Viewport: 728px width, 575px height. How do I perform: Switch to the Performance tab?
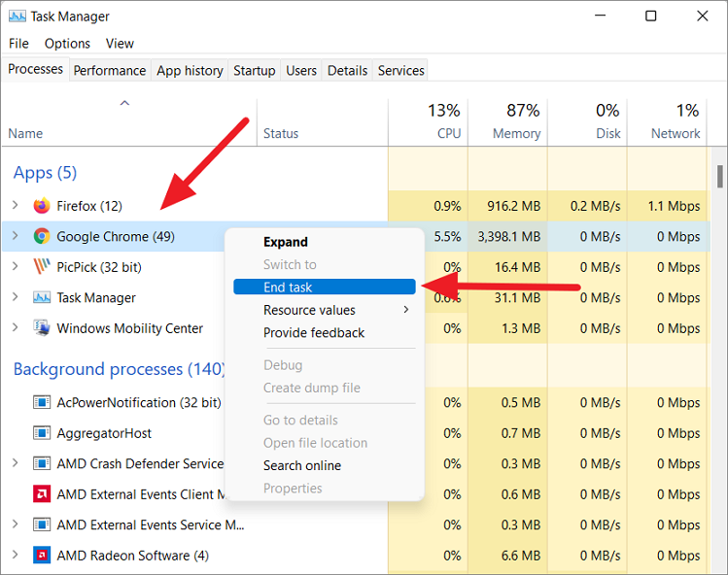pos(110,71)
